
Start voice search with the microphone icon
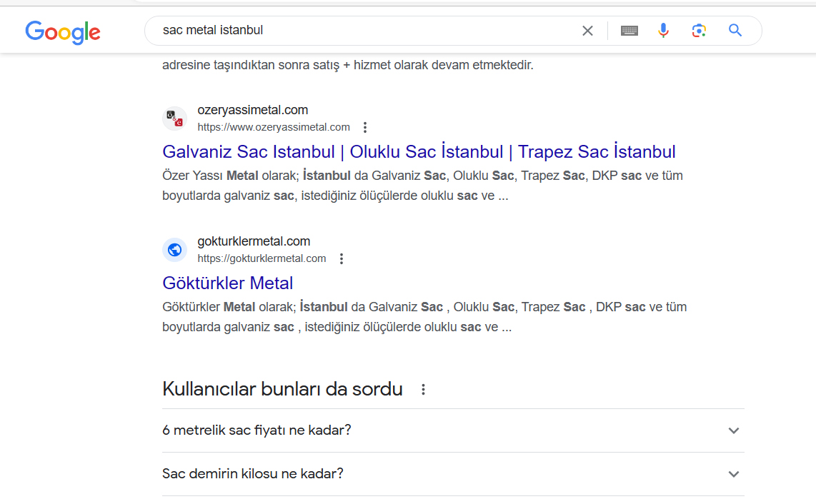coord(663,31)
